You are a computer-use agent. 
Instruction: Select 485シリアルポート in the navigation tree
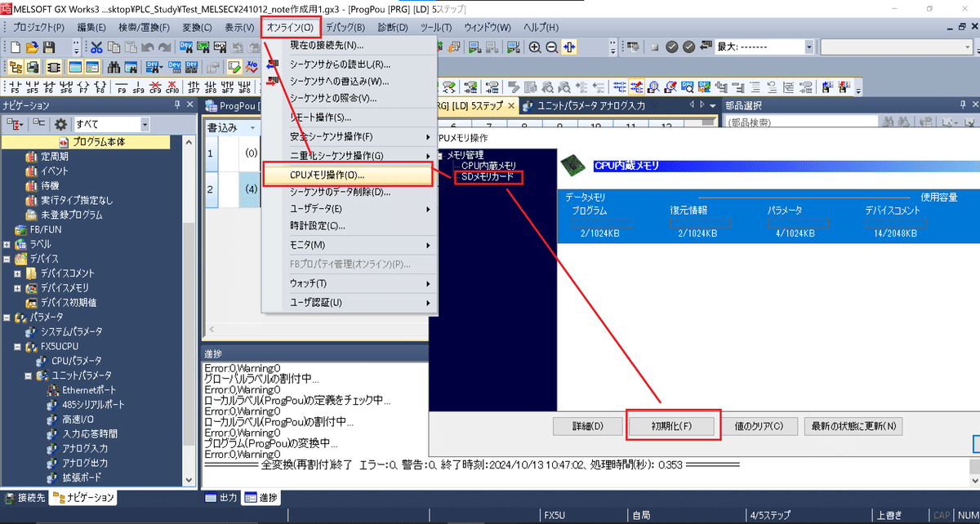tap(94, 405)
